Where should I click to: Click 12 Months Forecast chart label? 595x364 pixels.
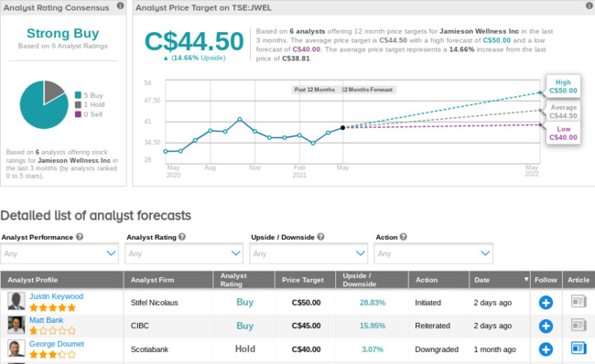(367, 90)
